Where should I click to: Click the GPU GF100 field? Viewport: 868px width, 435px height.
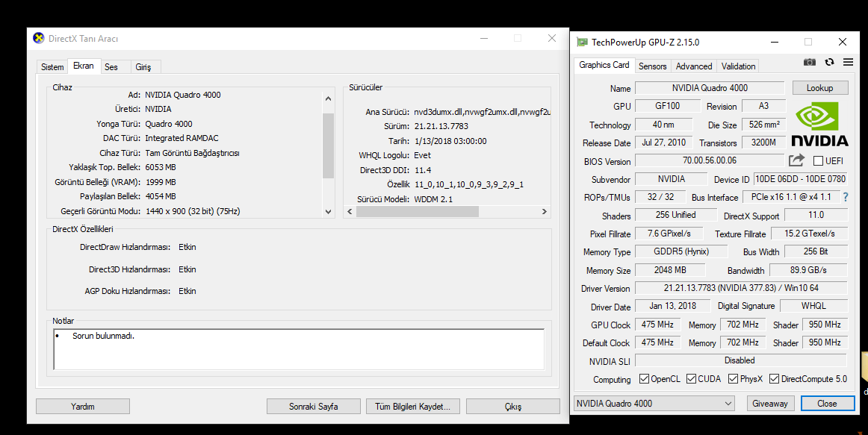tap(667, 105)
